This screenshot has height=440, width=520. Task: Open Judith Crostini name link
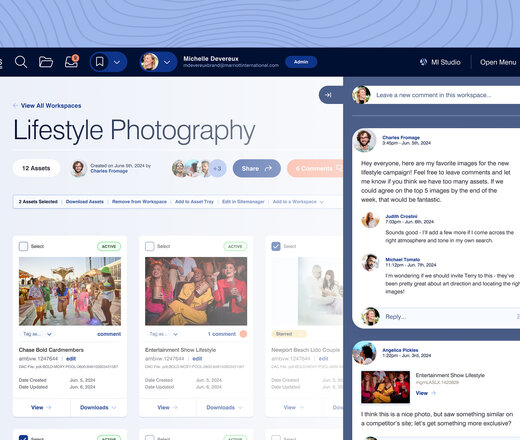pos(401,216)
